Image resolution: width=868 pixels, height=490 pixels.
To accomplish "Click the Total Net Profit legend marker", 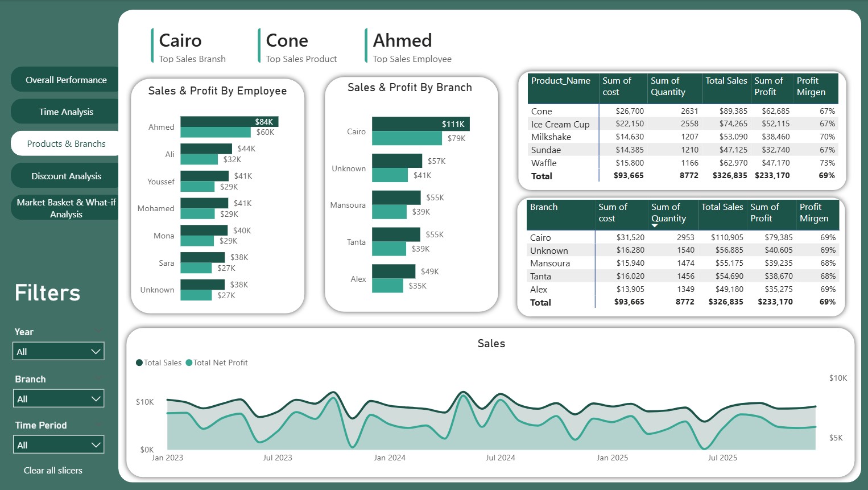I will pyautogui.click(x=189, y=363).
